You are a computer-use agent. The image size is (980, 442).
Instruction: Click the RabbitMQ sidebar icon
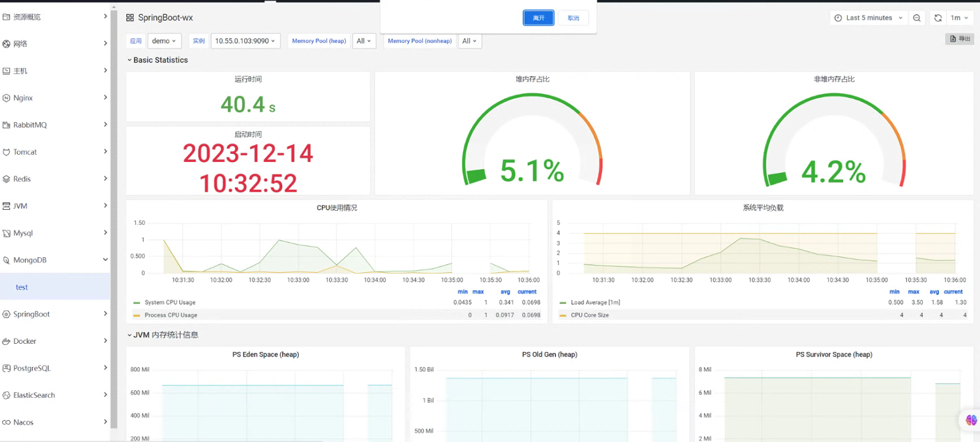(x=7, y=125)
